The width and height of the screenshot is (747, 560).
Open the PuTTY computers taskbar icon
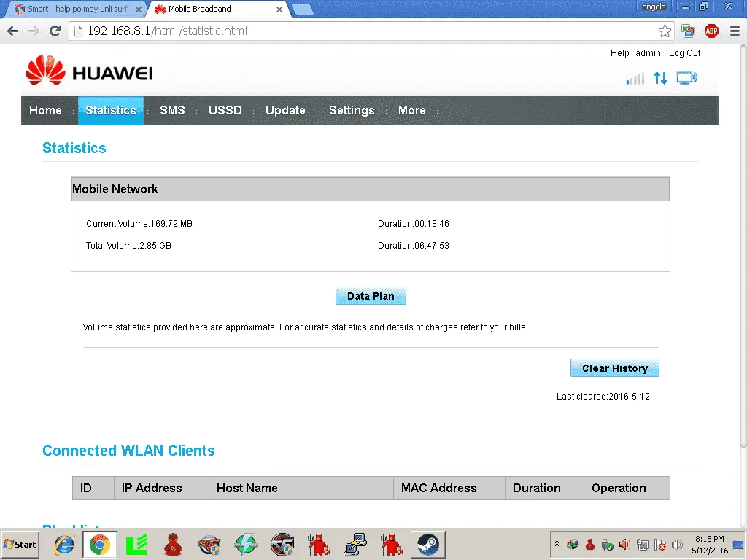[x=355, y=544]
